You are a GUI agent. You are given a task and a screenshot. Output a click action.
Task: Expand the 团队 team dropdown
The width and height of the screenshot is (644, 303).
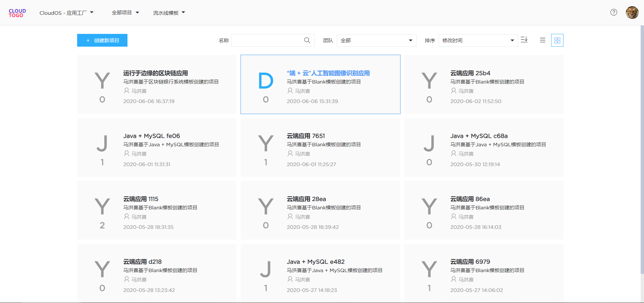(376, 40)
